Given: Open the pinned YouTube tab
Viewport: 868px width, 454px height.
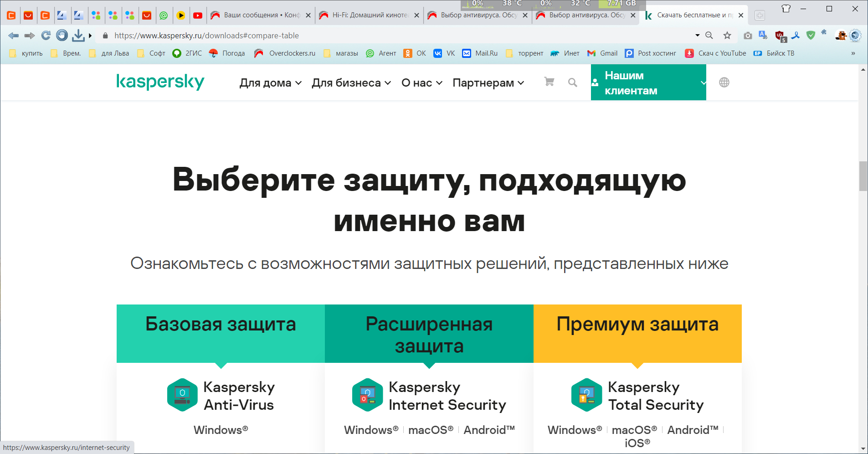Looking at the screenshot, I should (x=198, y=15).
